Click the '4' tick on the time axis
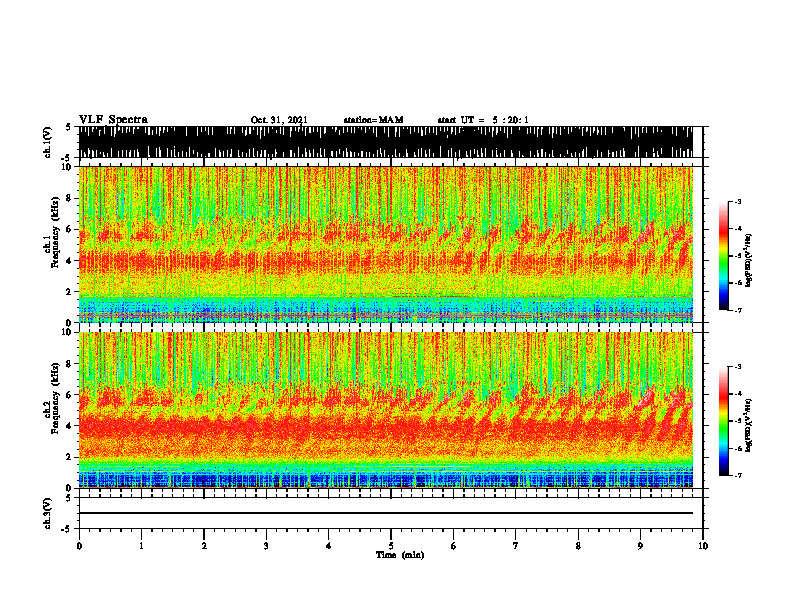This screenshot has width=792, height=612. 329,546
